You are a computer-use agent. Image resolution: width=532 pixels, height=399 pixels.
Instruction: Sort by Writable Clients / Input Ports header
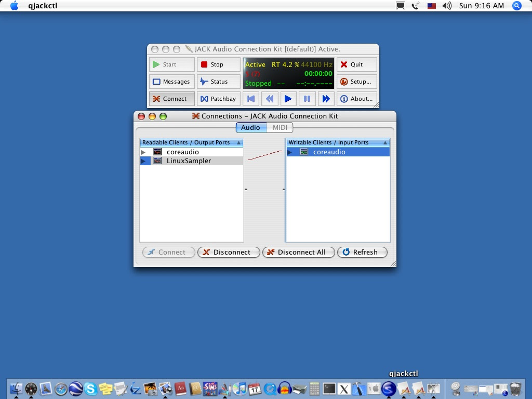[x=338, y=142]
